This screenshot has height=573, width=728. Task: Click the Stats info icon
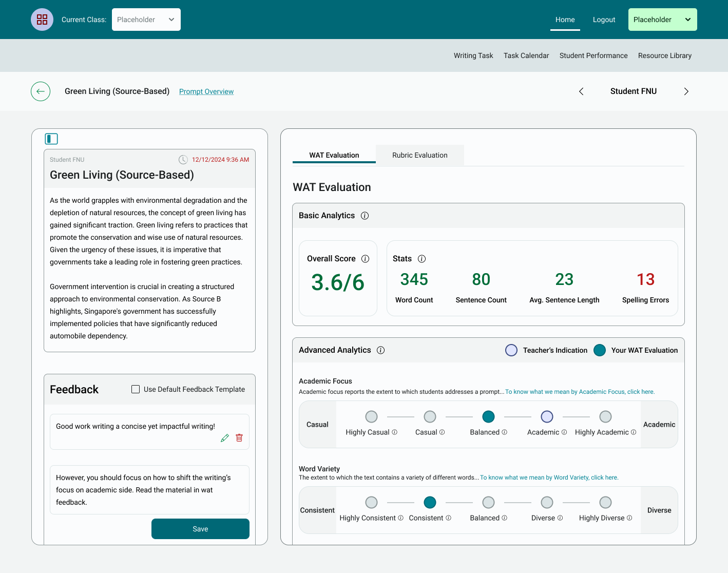click(422, 259)
